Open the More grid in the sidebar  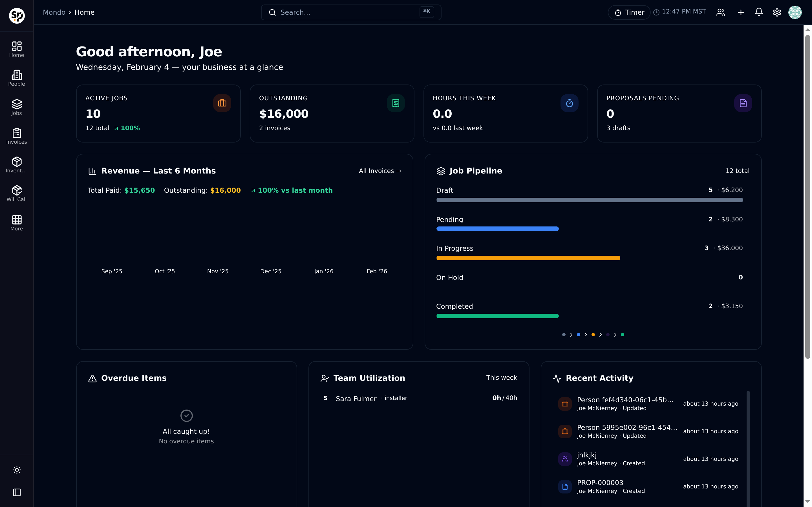16,222
